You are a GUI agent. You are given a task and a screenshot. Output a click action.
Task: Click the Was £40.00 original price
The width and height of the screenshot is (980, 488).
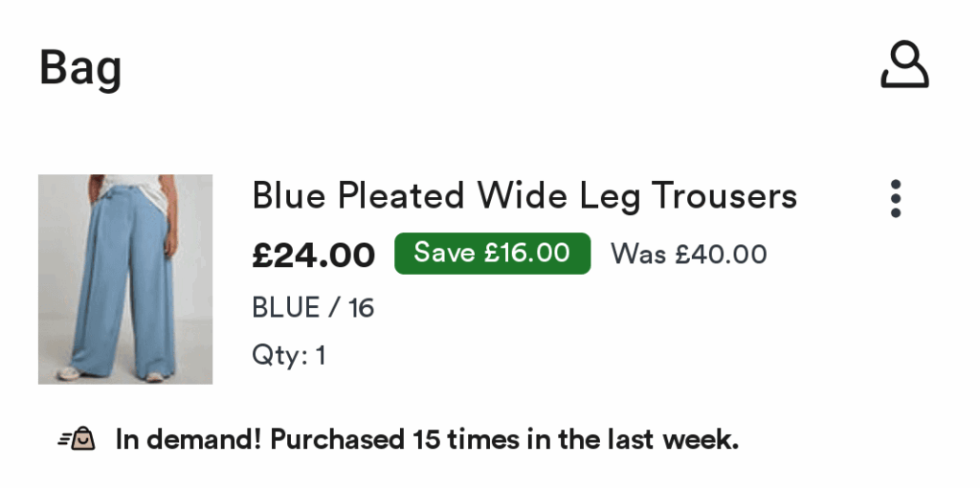pyautogui.click(x=688, y=255)
